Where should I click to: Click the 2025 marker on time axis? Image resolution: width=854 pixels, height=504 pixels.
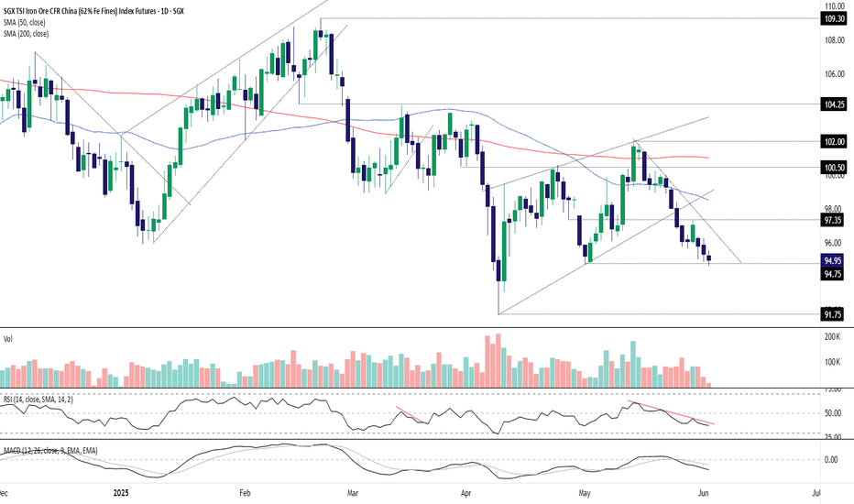[121, 493]
